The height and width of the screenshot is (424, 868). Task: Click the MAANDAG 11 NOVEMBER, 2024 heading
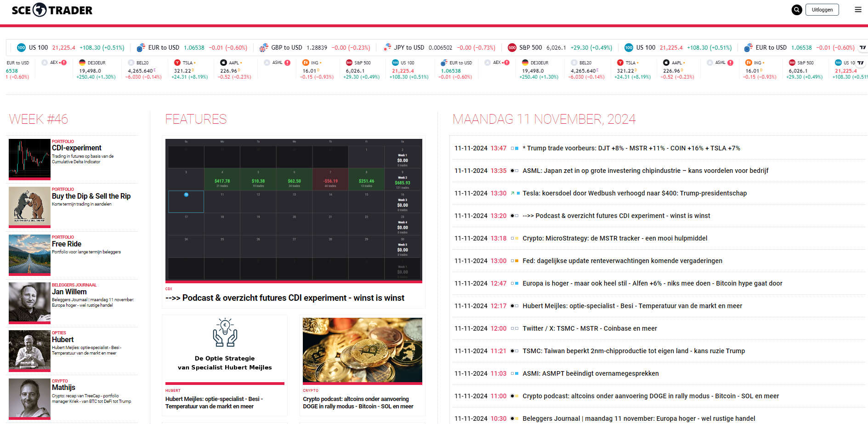[544, 119]
